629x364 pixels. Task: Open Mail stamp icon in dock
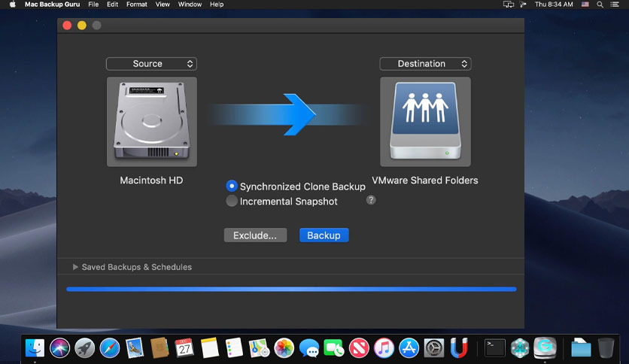(135, 347)
